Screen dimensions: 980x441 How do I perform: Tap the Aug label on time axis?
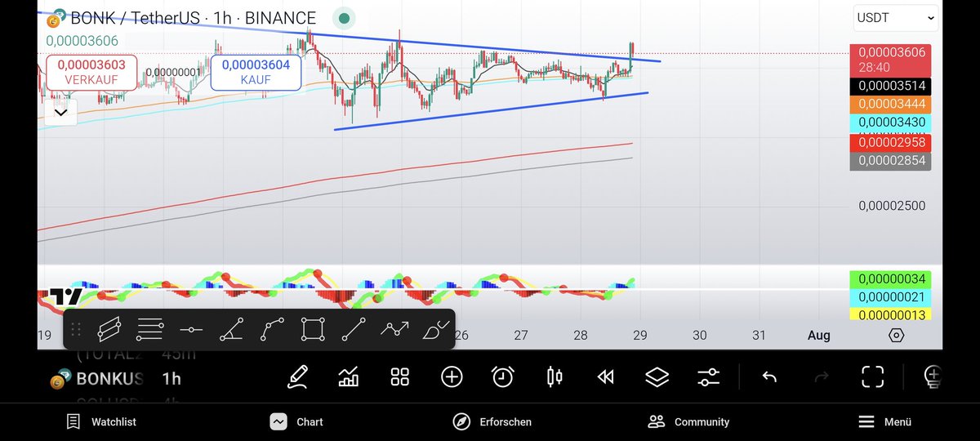818,336
